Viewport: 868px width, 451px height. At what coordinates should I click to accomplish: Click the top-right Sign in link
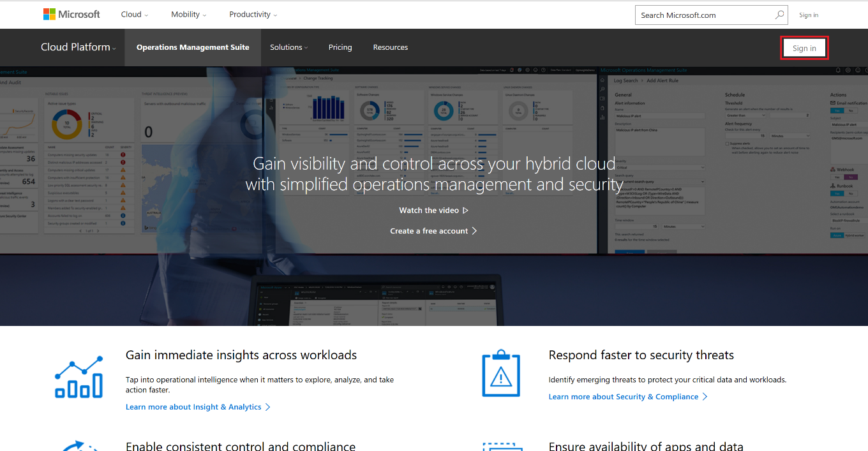pos(809,15)
